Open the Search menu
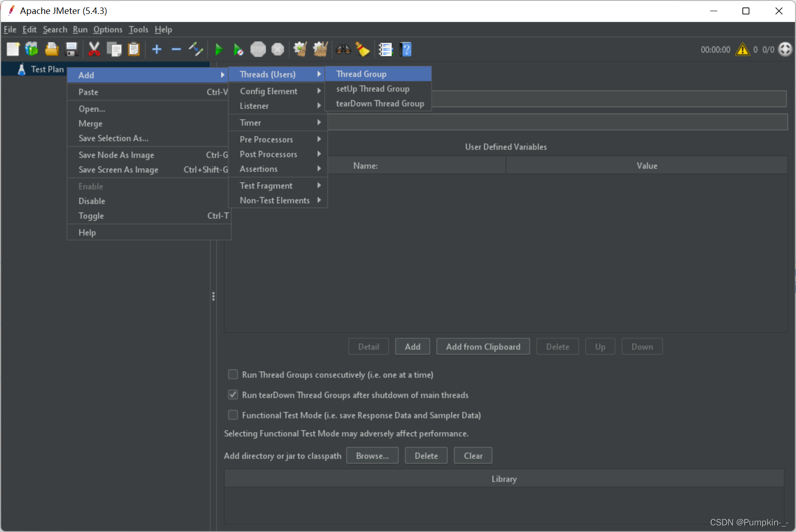This screenshot has width=796, height=532. pyautogui.click(x=55, y=29)
